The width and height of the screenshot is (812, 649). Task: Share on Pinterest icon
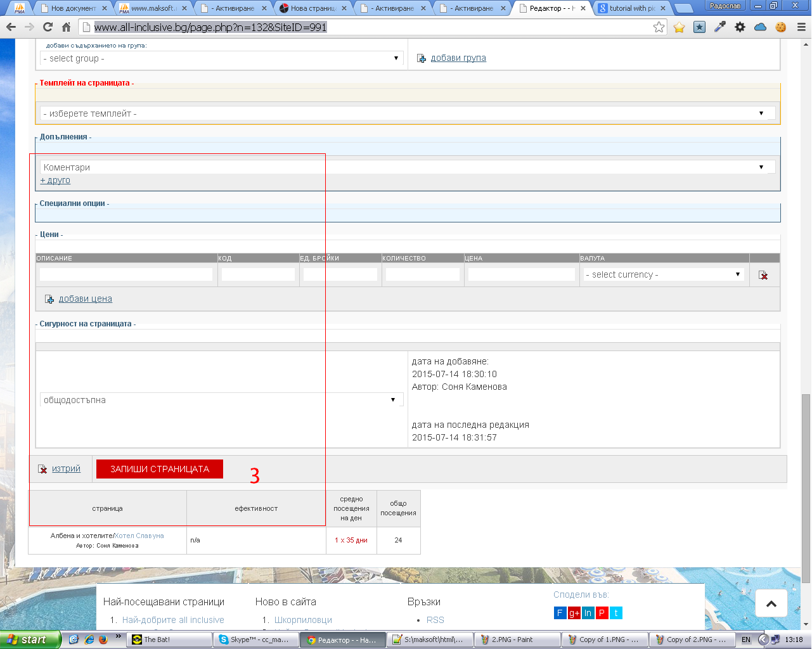click(x=602, y=613)
